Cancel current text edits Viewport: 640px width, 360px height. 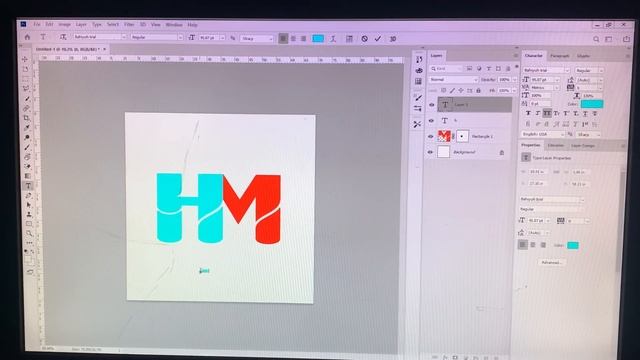[364, 39]
